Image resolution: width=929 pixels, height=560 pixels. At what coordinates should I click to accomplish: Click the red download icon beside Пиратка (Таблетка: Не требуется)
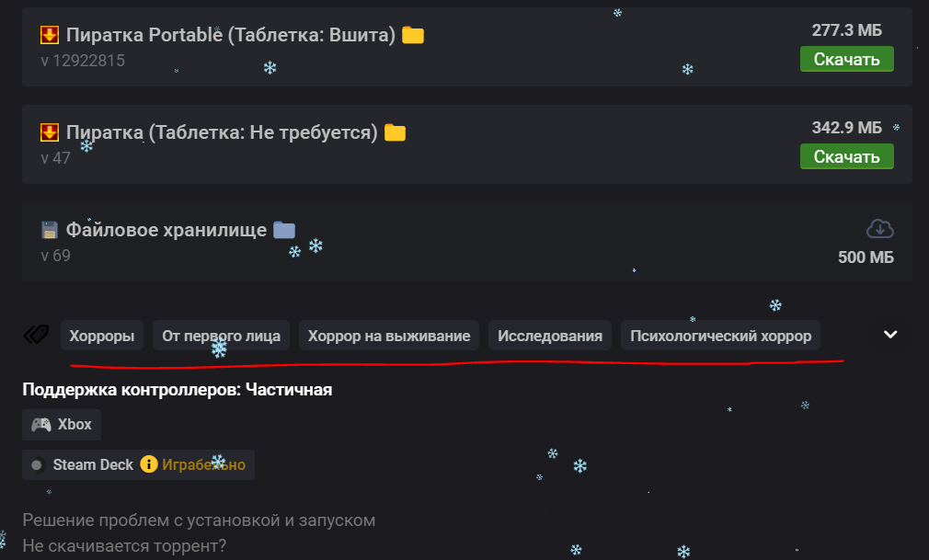click(50, 132)
